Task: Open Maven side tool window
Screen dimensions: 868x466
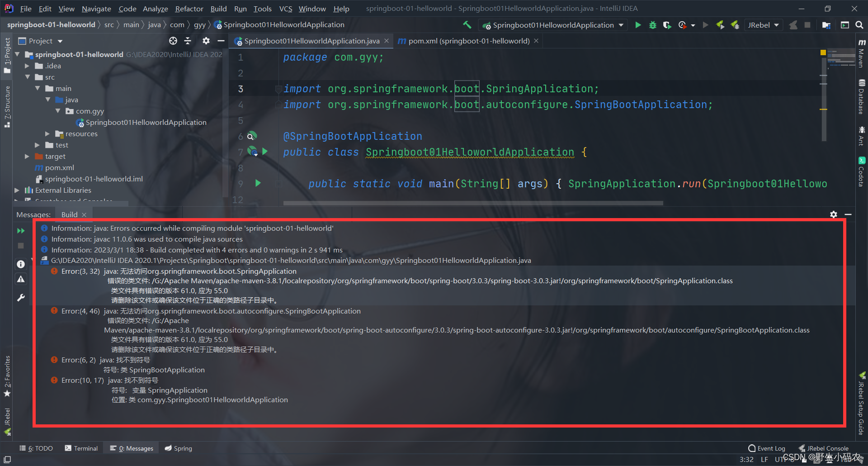Action: tap(862, 54)
